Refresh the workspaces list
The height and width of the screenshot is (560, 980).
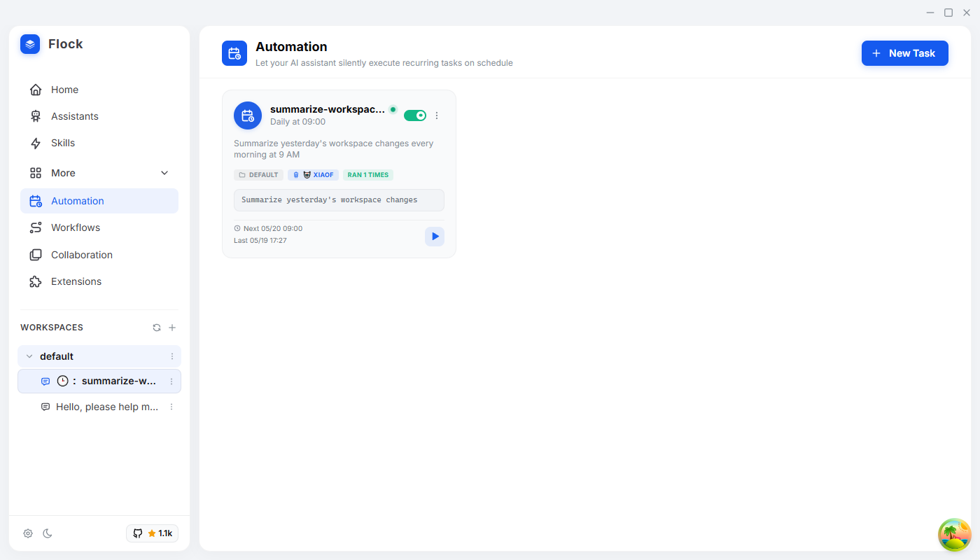pyautogui.click(x=157, y=328)
